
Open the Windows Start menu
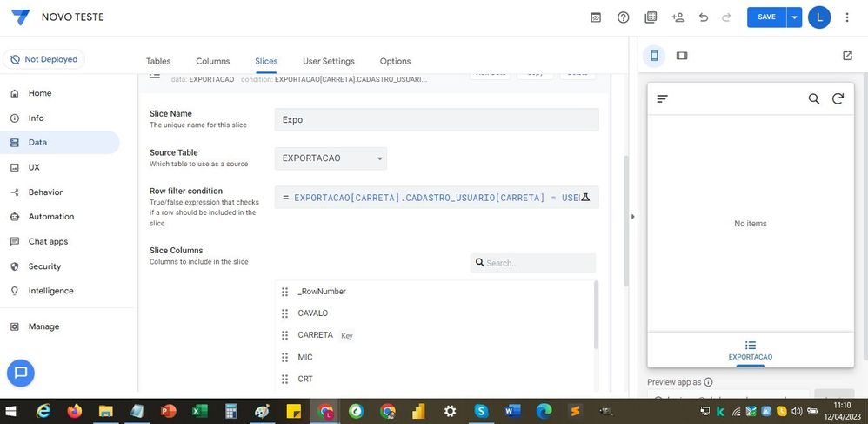11,411
